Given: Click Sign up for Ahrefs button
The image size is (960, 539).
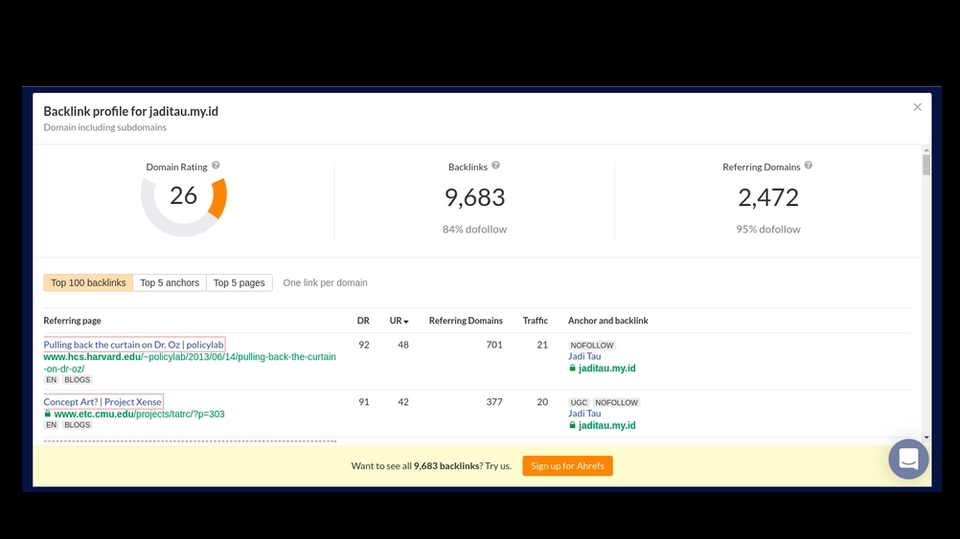Looking at the screenshot, I should coord(568,466).
